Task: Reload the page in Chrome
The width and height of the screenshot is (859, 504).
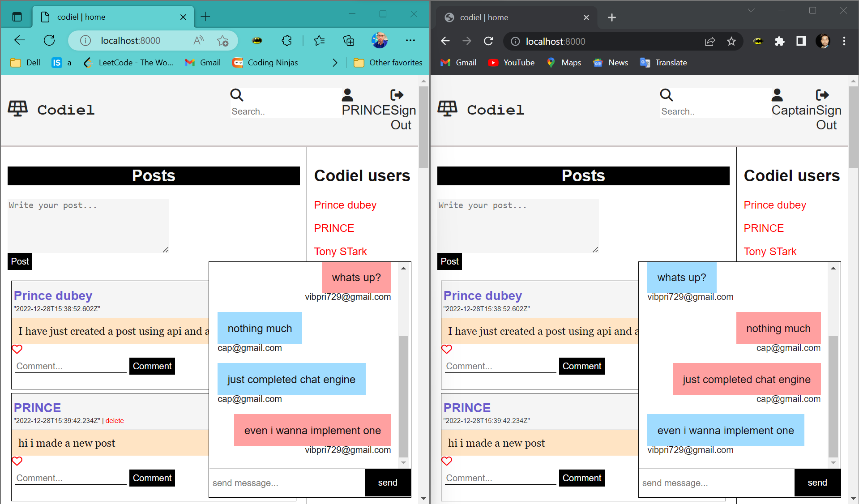Action: (488, 41)
